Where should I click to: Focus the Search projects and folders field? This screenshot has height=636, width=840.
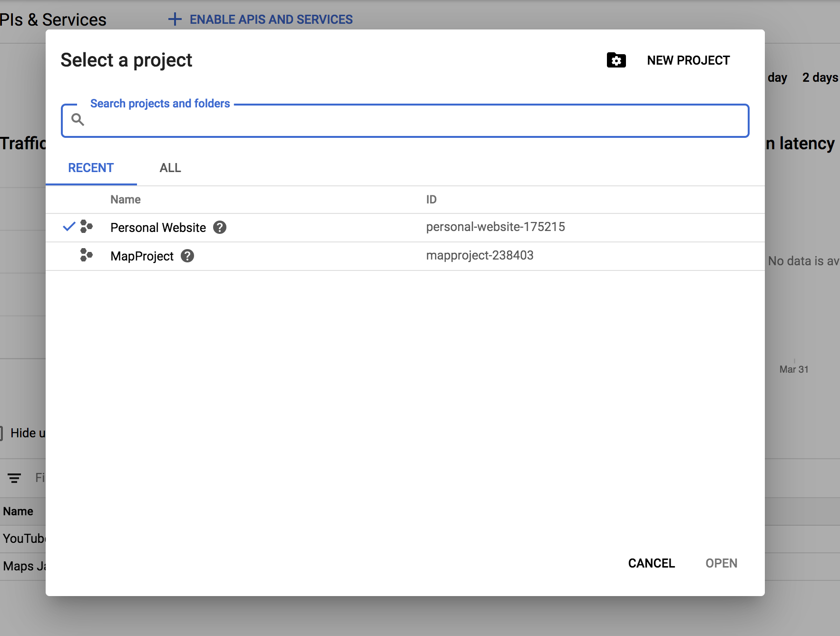click(405, 121)
